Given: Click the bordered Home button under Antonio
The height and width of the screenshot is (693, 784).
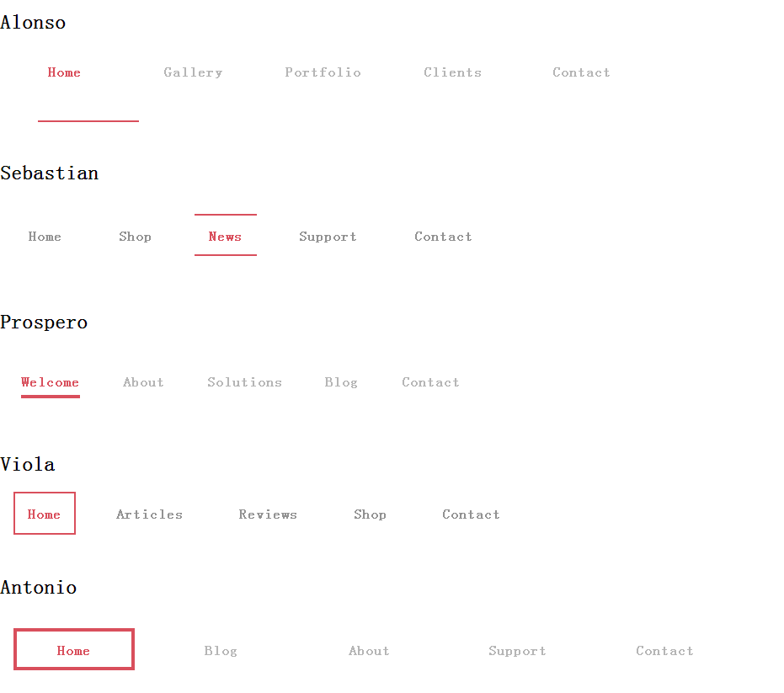Looking at the screenshot, I should [x=74, y=649].
